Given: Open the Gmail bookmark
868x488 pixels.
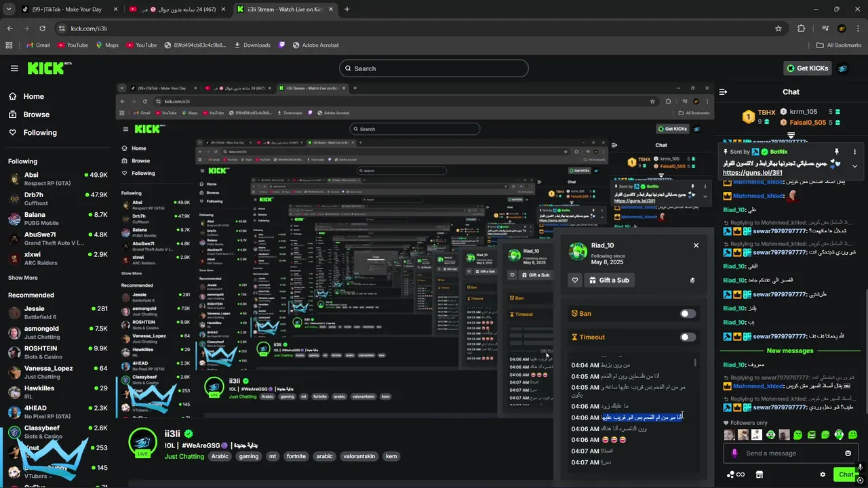Looking at the screenshot, I should tap(38, 45).
